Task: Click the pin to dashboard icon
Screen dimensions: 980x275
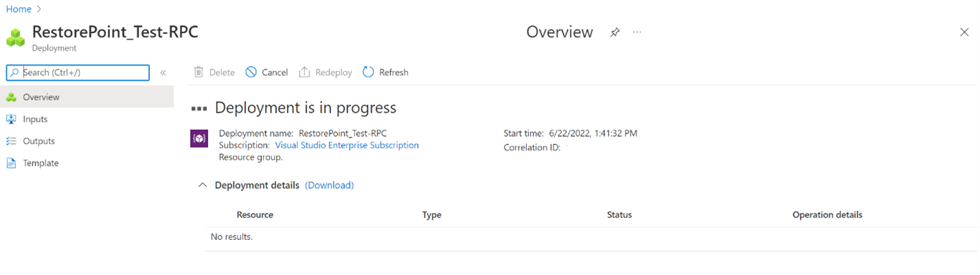Action: 615,32
